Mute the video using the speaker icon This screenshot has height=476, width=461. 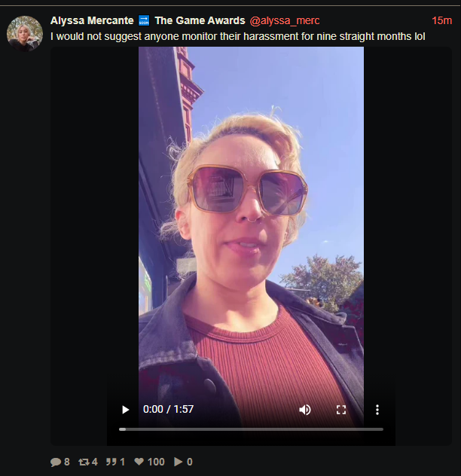click(x=304, y=410)
